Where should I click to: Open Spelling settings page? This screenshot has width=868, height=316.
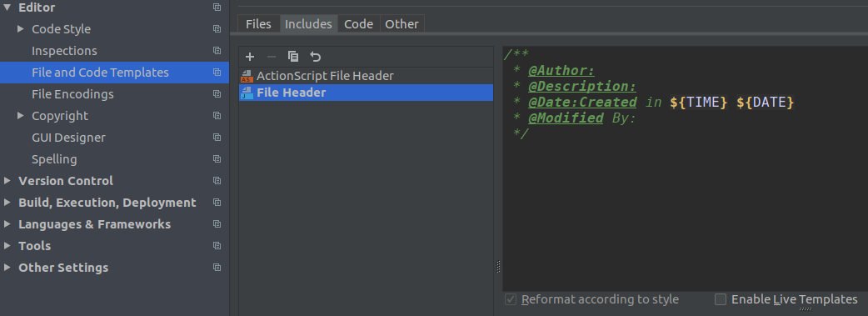click(54, 158)
